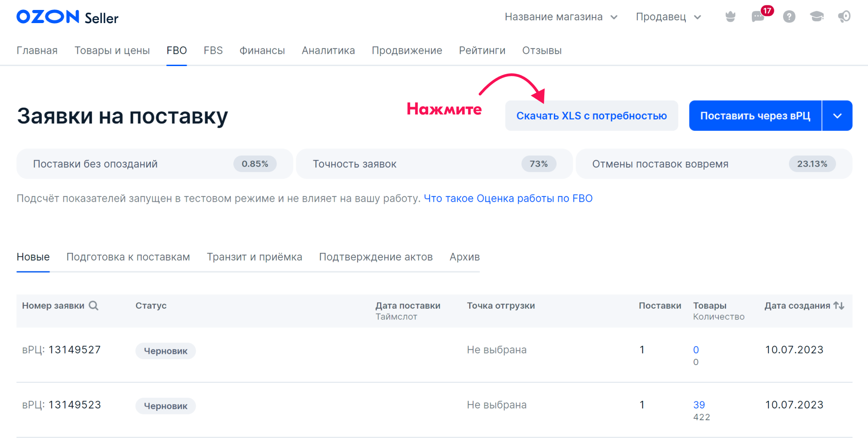Click creation date 10.07.2023 of request 13149527
The image size is (868, 438).
(x=794, y=350)
